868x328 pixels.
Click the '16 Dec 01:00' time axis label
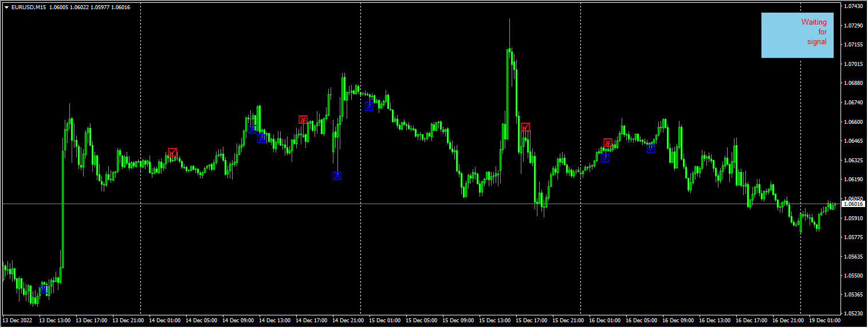point(604,321)
